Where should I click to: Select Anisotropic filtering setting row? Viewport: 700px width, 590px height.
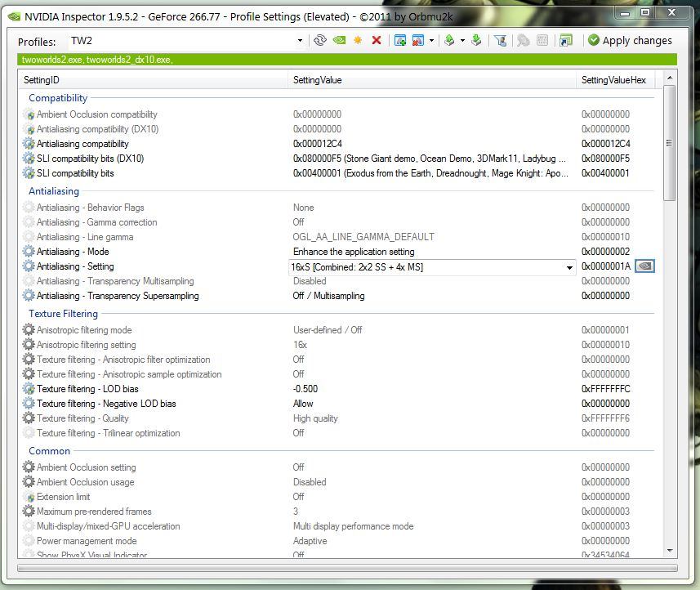337,345
